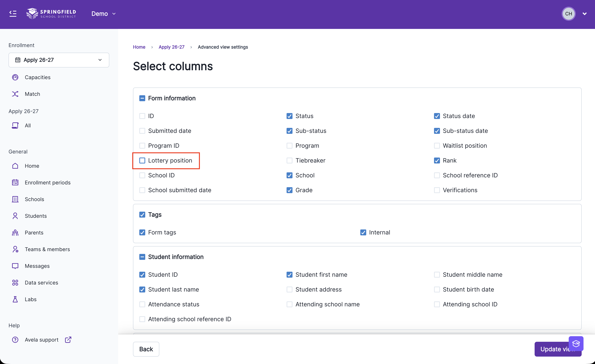
Task: Uncheck the Sub-status date column
Action: [437, 131]
